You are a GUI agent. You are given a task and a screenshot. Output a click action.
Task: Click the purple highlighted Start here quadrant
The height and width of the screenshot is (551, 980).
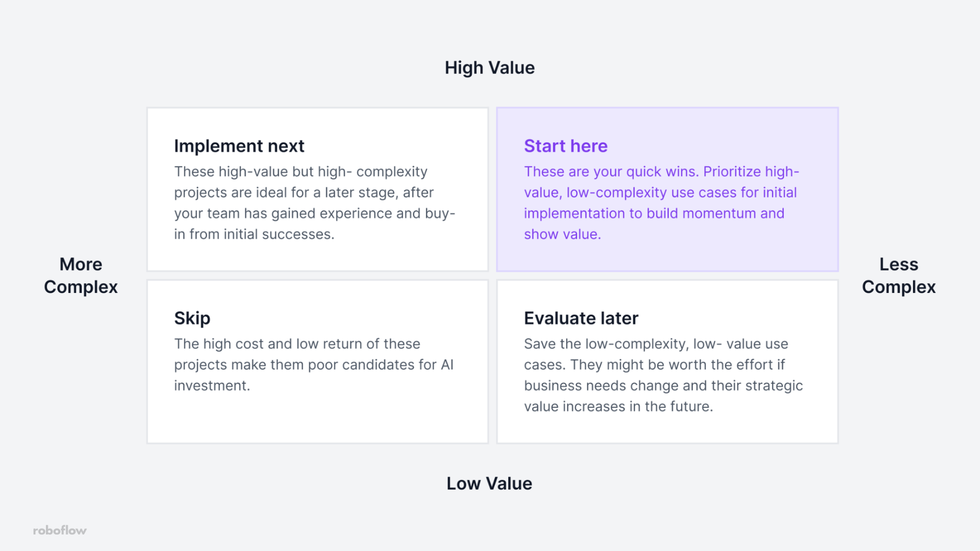[667, 189]
